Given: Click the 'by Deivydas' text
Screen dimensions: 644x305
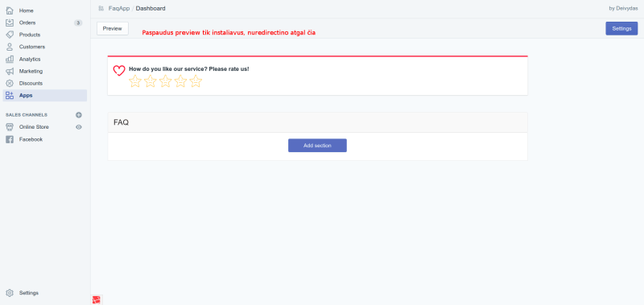Looking at the screenshot, I should pos(623,8).
